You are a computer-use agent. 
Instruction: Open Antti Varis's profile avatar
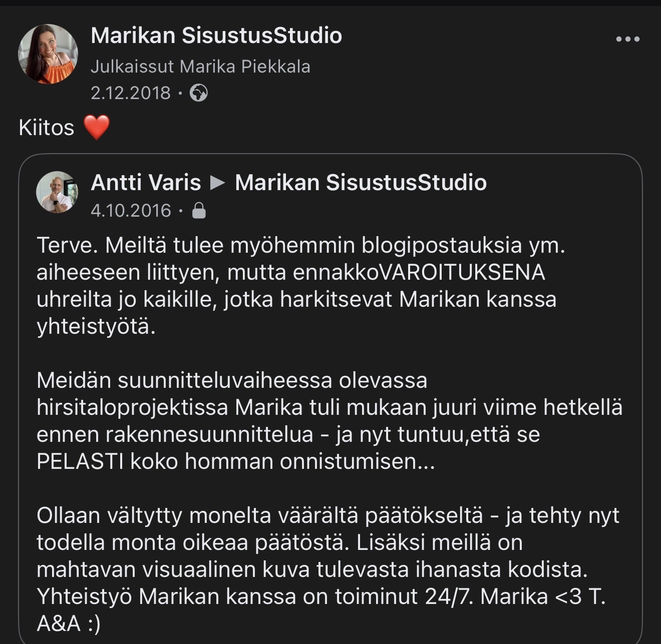[57, 192]
